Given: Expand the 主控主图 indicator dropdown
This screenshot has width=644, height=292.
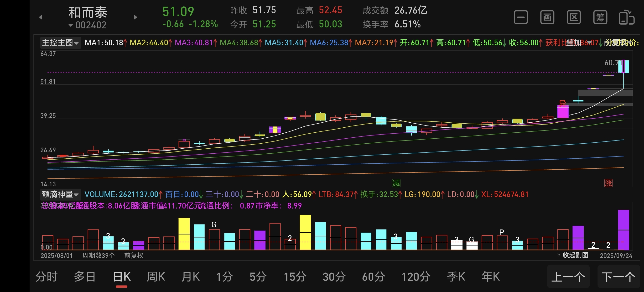Looking at the screenshot, I should [60, 43].
